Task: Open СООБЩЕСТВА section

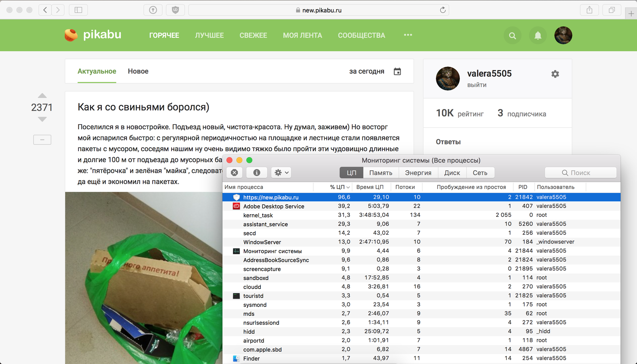Action: tap(361, 35)
